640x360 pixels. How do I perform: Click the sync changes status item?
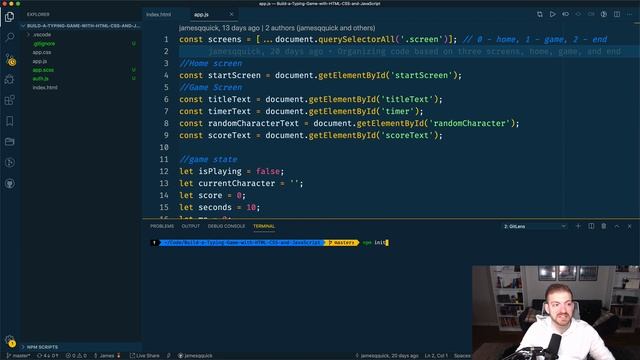47,356
